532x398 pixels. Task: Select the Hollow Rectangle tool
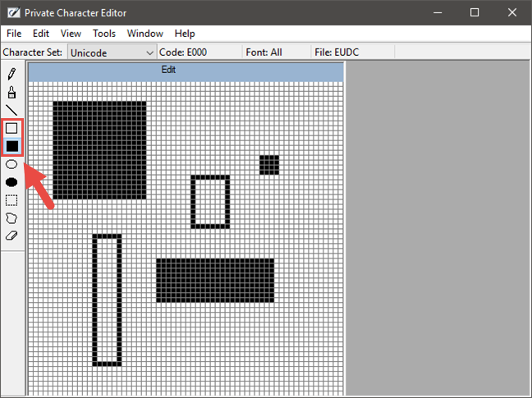click(11, 128)
